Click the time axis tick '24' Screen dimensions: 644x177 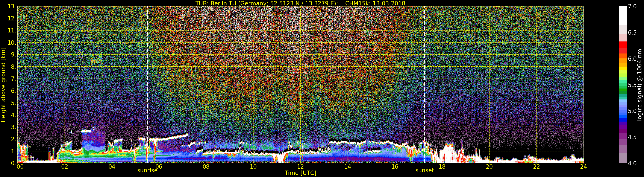click(583, 167)
